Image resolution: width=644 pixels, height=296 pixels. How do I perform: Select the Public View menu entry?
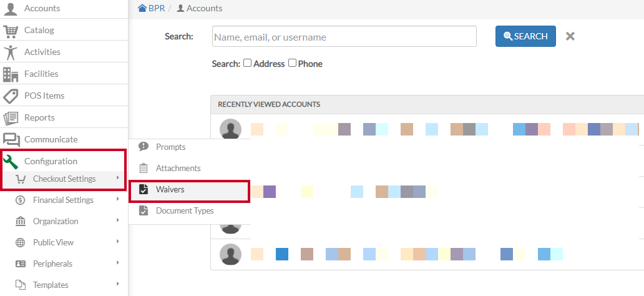click(x=64, y=242)
